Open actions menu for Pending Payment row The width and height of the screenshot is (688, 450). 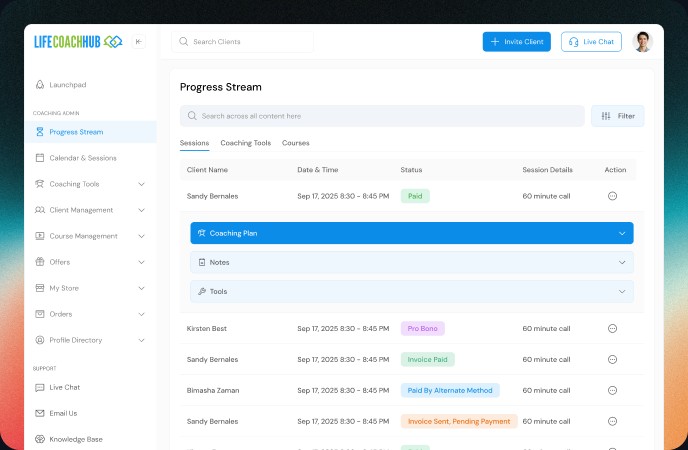613,421
